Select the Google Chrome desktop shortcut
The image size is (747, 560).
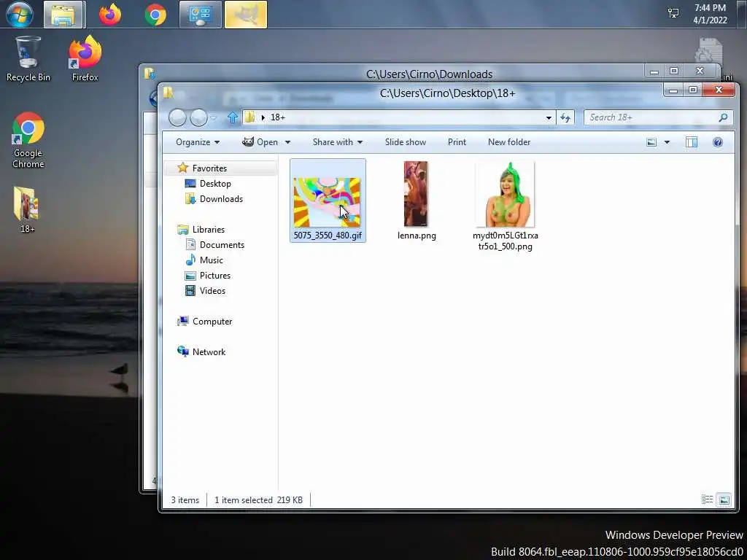28,140
